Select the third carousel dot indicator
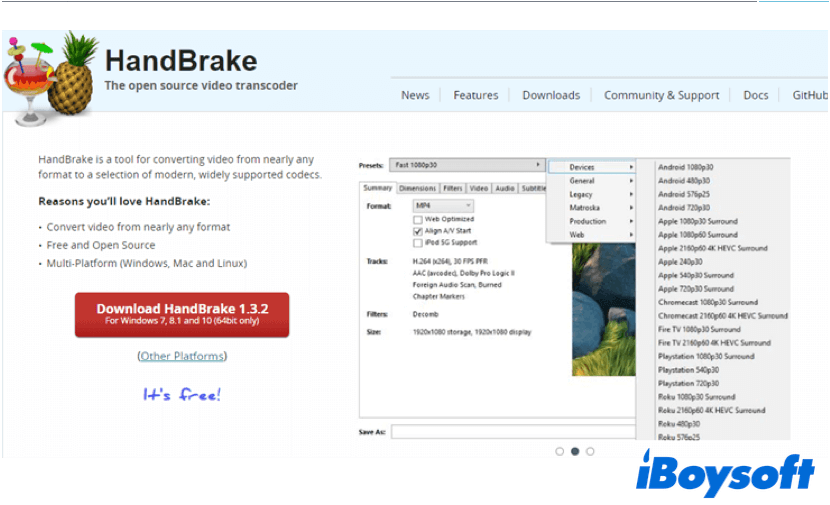 click(590, 451)
